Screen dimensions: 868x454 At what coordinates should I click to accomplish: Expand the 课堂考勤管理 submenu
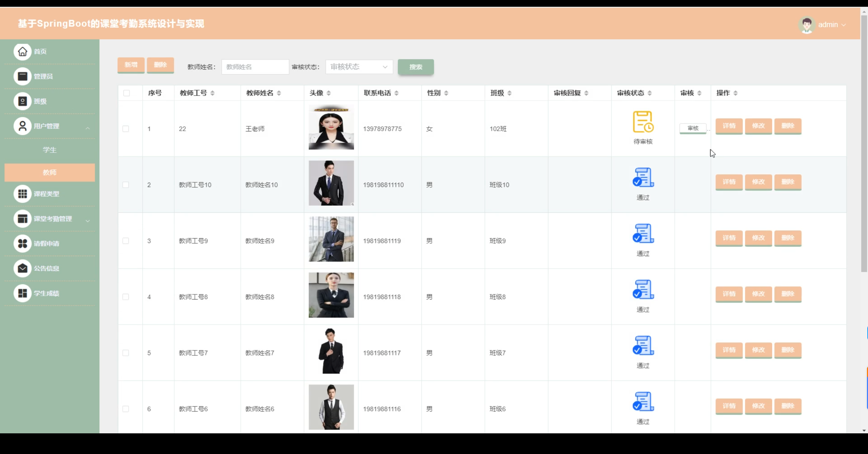tap(53, 219)
